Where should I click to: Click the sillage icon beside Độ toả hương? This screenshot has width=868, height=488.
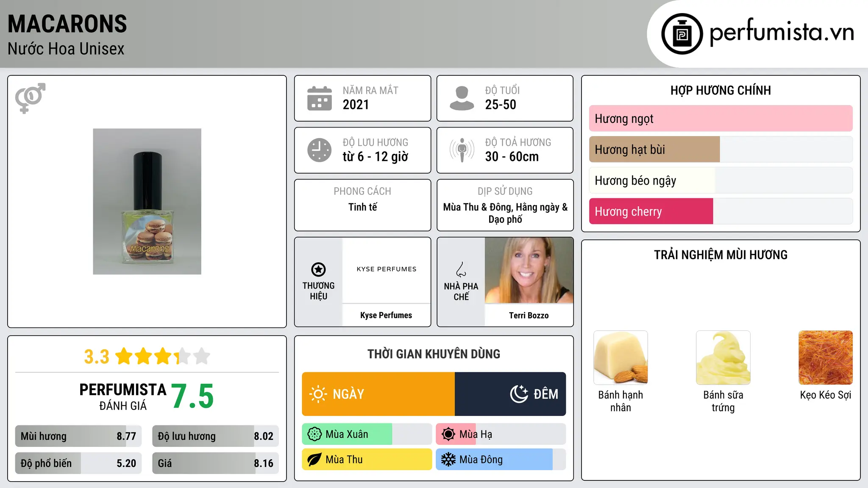pos(462,150)
